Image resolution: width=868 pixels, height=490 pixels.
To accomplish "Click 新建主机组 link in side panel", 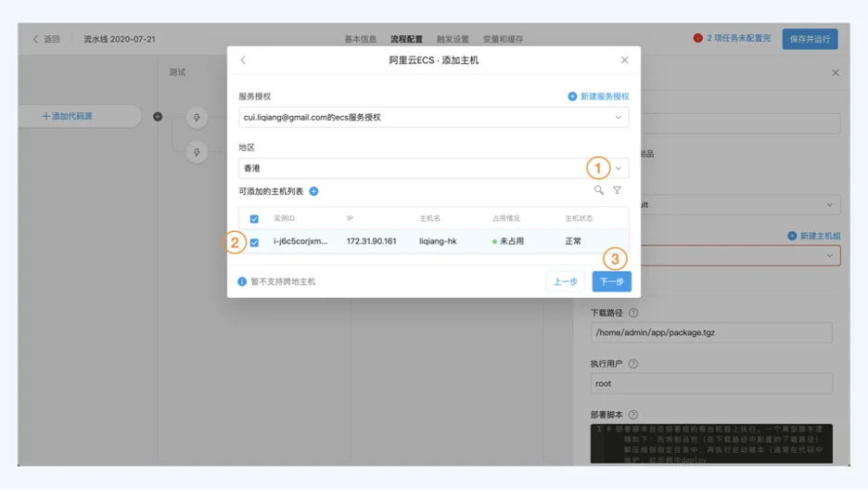I will click(x=814, y=237).
